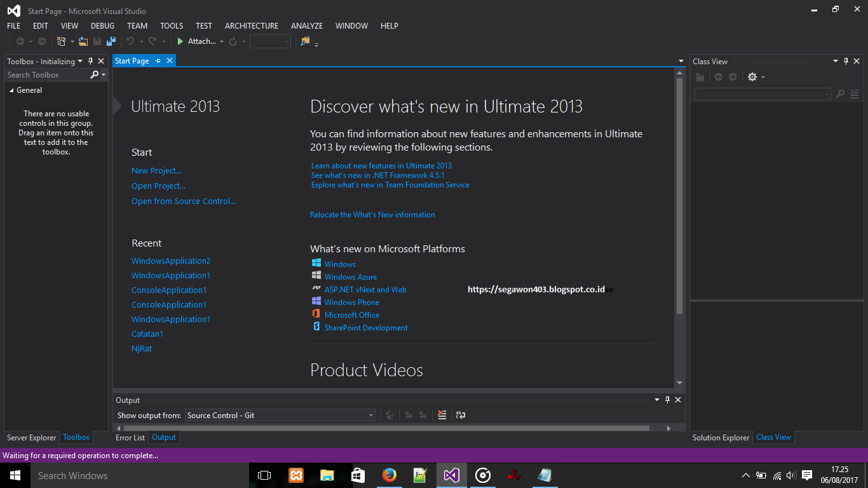Toggle auto-hide pin on Toolbox panel
Screen dimensions: 868x488
90,62
